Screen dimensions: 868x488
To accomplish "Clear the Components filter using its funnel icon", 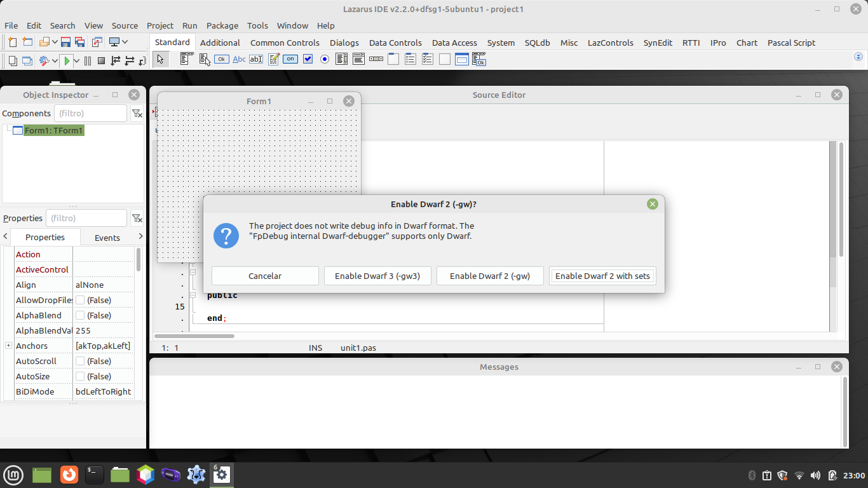I will (x=137, y=113).
